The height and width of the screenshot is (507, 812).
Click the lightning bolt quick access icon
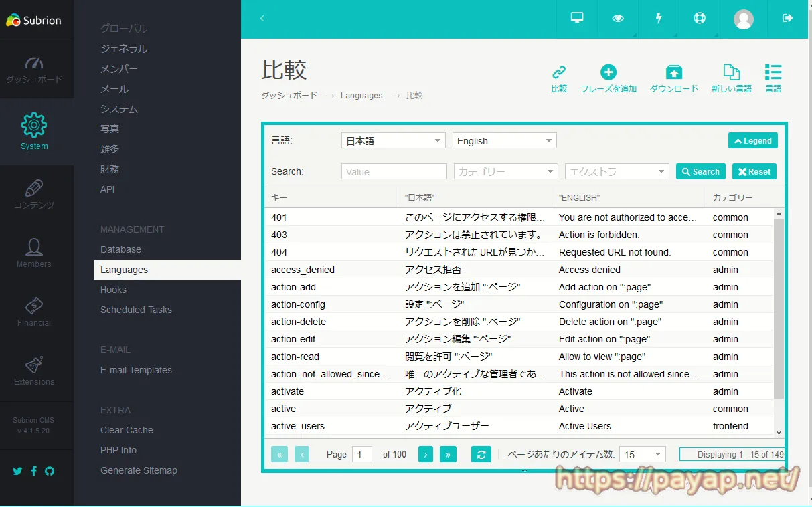(659, 19)
